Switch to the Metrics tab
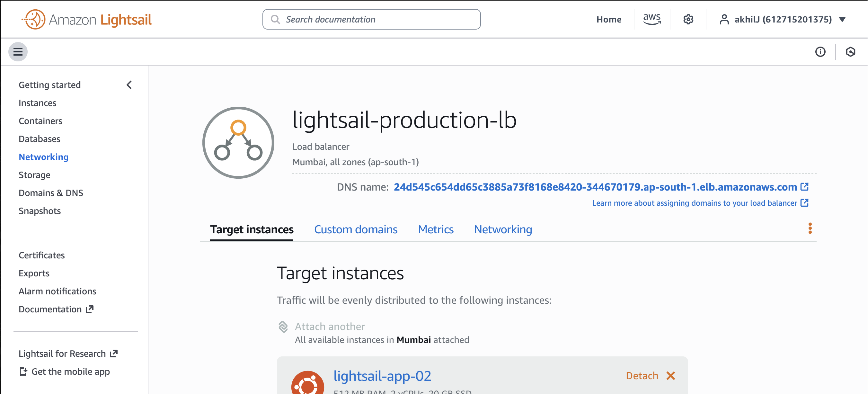 point(436,229)
